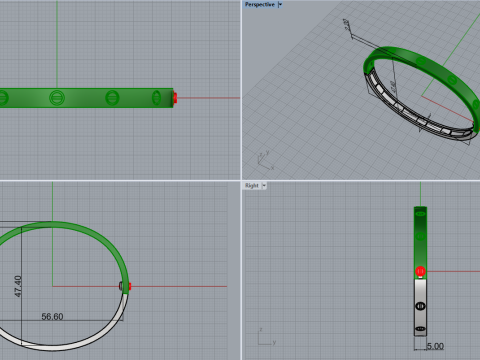Open the Right viewport title menu
This screenshot has width=480, height=360.
252,185
